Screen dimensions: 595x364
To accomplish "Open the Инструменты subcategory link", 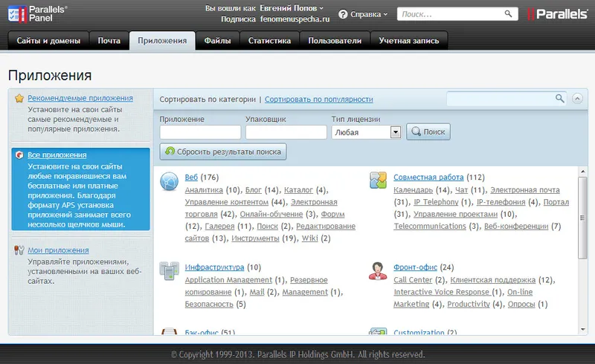I will click(255, 238).
